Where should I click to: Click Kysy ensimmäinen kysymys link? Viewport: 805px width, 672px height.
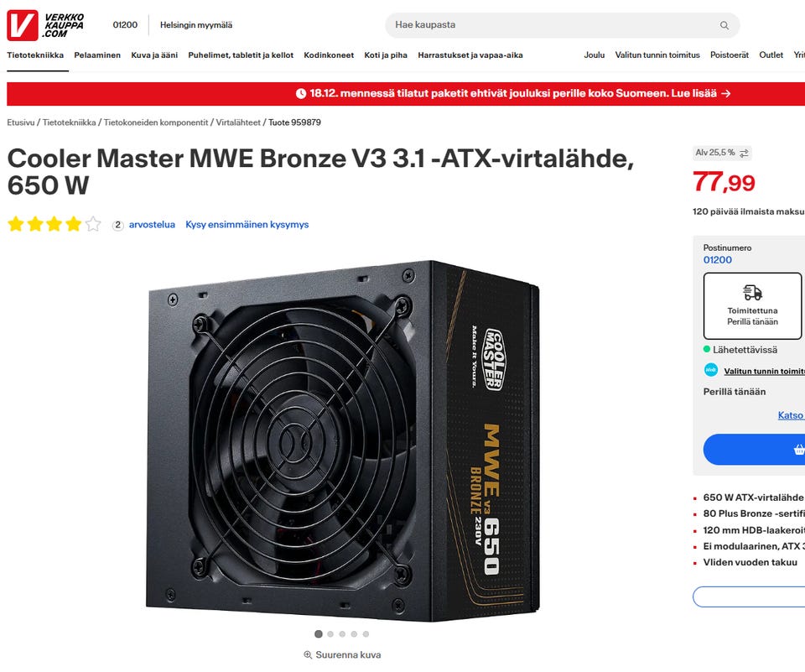coord(247,225)
